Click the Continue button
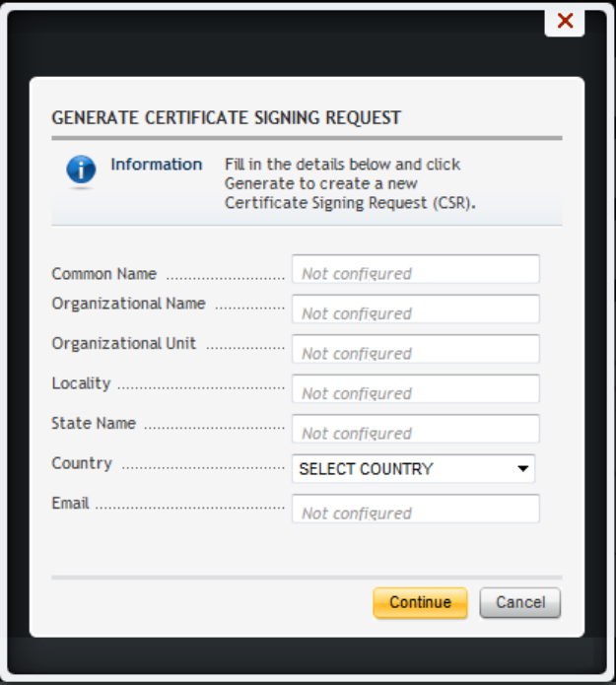This screenshot has height=685, width=616. [420, 603]
